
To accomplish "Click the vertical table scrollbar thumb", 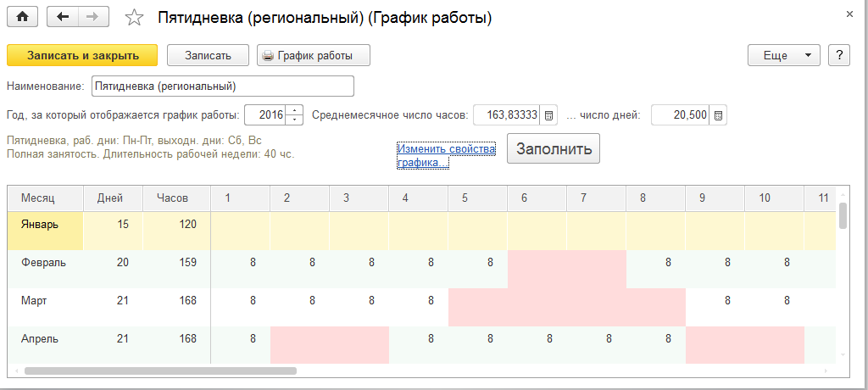I will coord(842,216).
